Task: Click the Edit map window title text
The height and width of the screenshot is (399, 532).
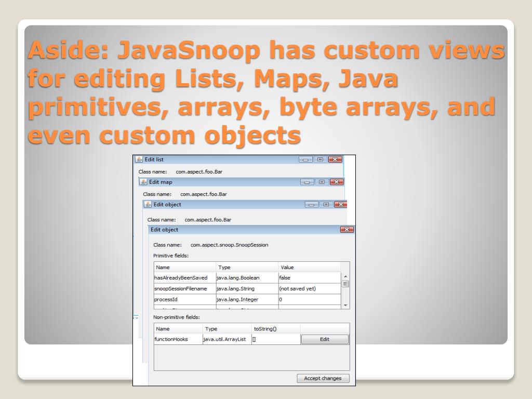Action: click(x=161, y=182)
